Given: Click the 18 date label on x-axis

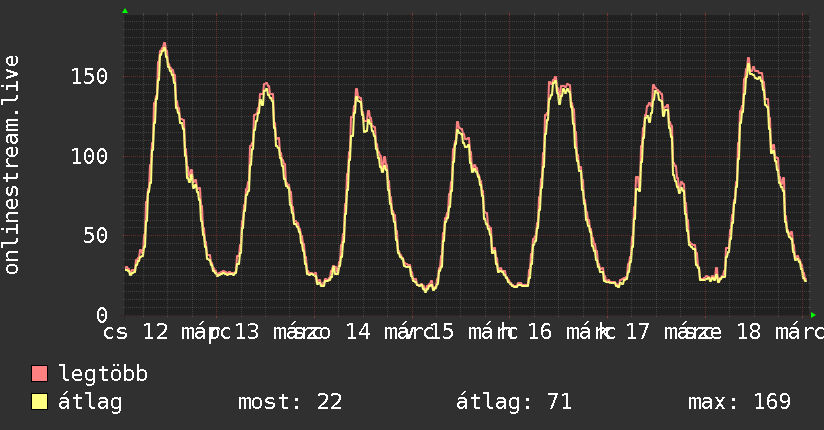Looking at the screenshot, I should tap(749, 332).
